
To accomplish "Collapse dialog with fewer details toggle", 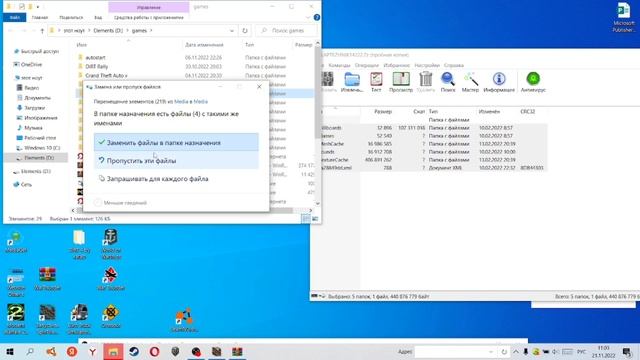I will [120, 202].
